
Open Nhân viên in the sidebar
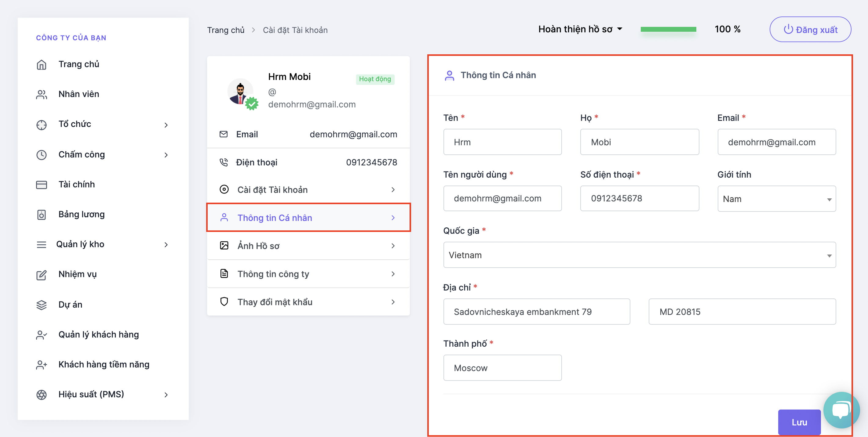pos(78,94)
